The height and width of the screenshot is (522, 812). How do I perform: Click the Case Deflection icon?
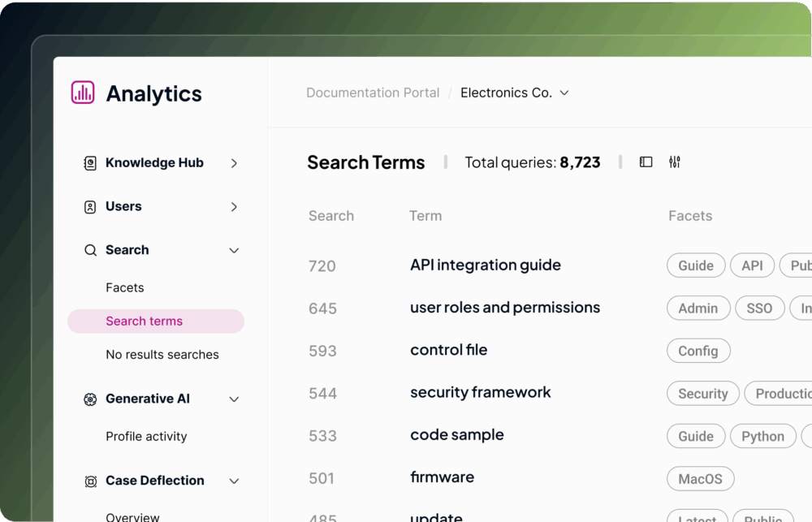click(90, 481)
